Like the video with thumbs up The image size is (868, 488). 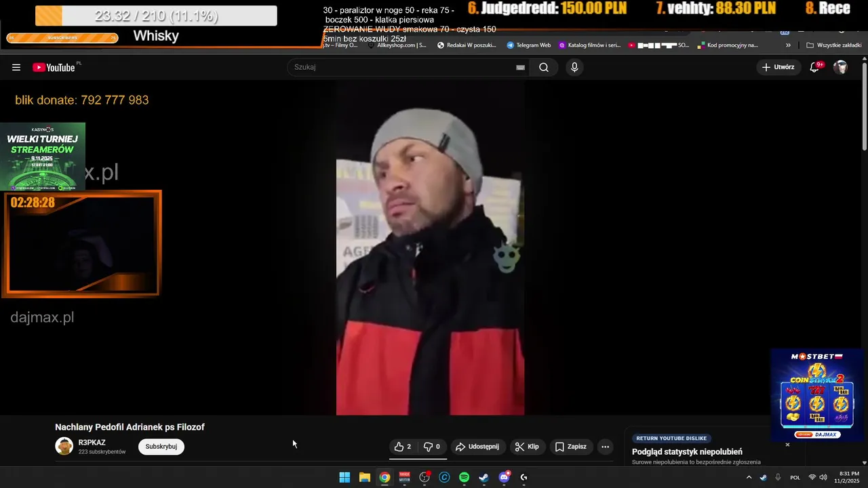click(x=403, y=447)
